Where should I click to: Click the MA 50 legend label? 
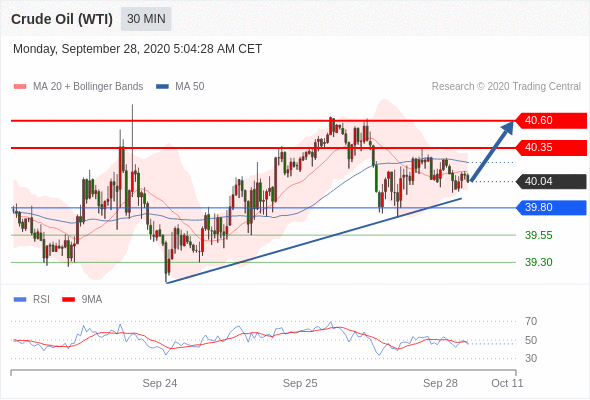(x=190, y=87)
